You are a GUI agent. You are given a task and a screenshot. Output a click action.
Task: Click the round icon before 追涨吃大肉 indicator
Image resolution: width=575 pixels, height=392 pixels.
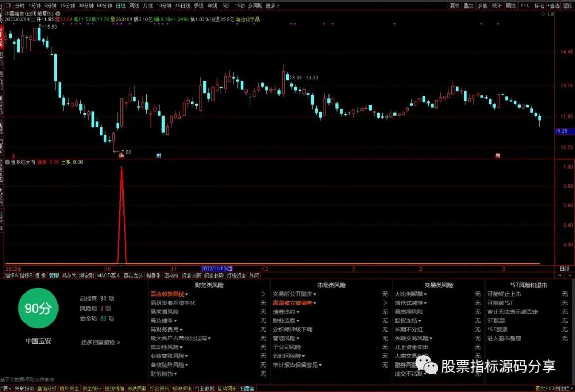[x=7, y=162]
